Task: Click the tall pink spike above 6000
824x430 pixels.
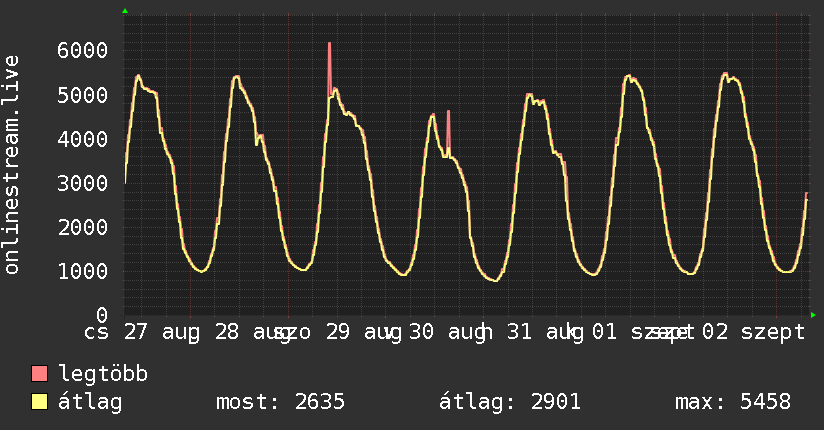Action: 329,68
